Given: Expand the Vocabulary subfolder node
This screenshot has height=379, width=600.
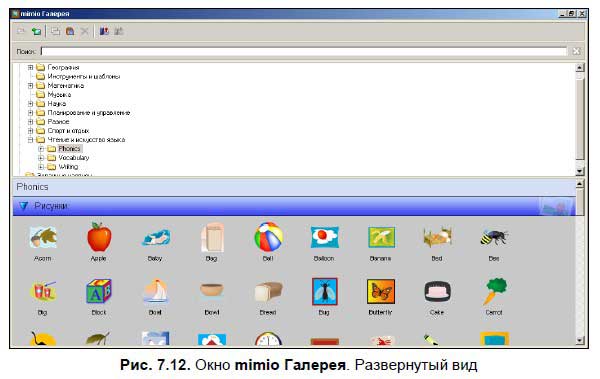Looking at the screenshot, I should coord(41,158).
